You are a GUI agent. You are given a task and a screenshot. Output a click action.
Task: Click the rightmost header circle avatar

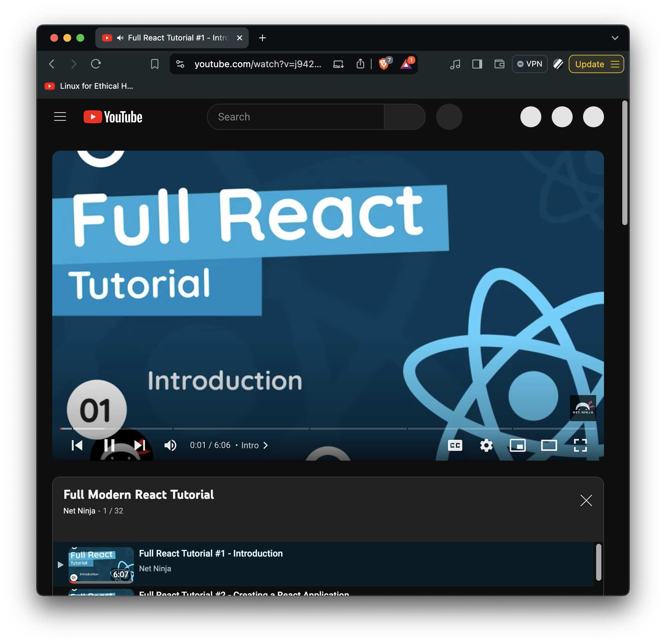(x=593, y=117)
